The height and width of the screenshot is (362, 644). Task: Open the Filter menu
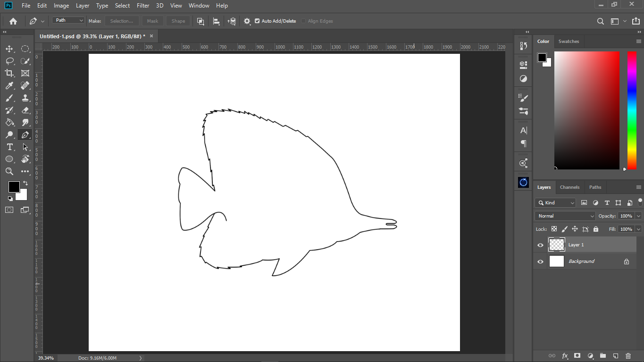143,6
